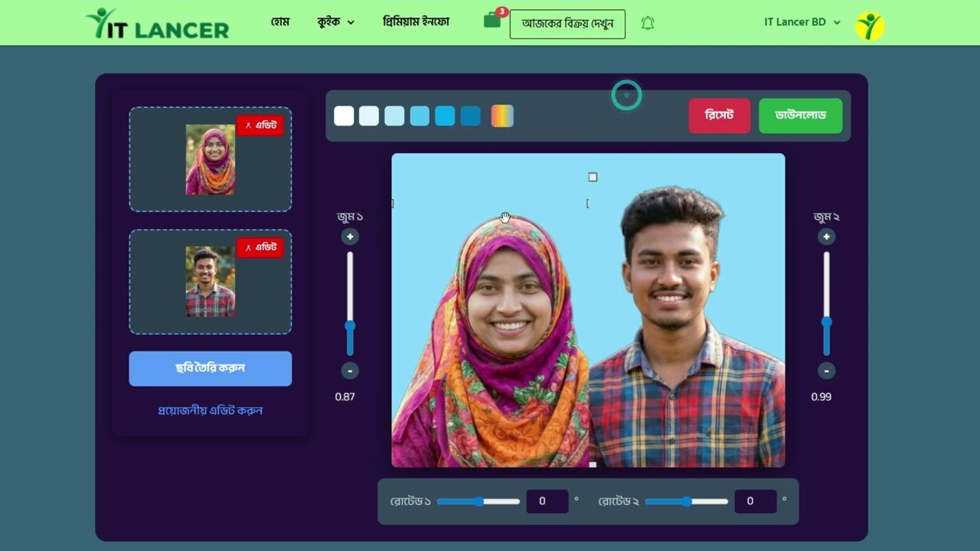Select the white background color swatch
Screen dimensions: 980x551
tap(344, 116)
